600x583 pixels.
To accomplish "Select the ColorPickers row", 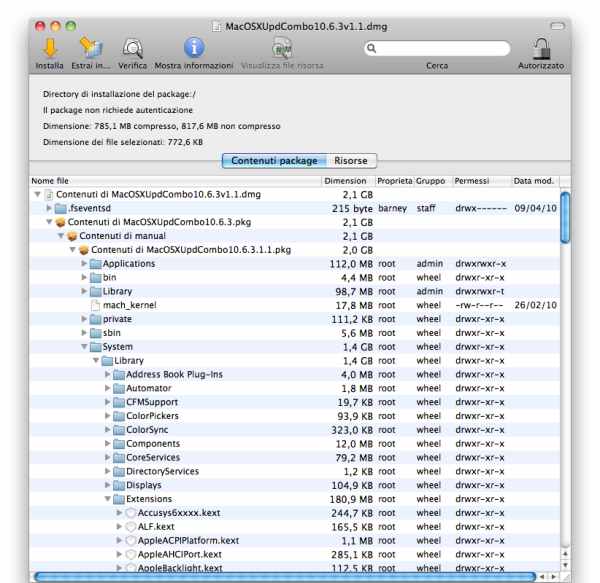I will coord(295,416).
